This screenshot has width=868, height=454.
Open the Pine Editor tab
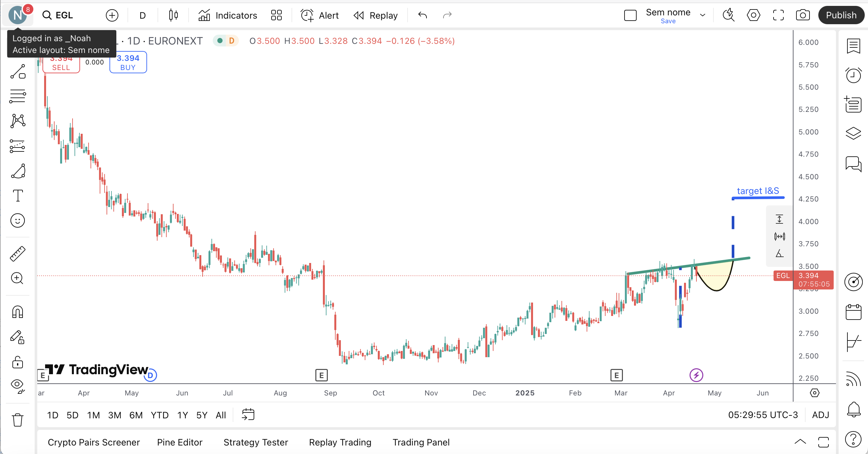click(x=180, y=442)
